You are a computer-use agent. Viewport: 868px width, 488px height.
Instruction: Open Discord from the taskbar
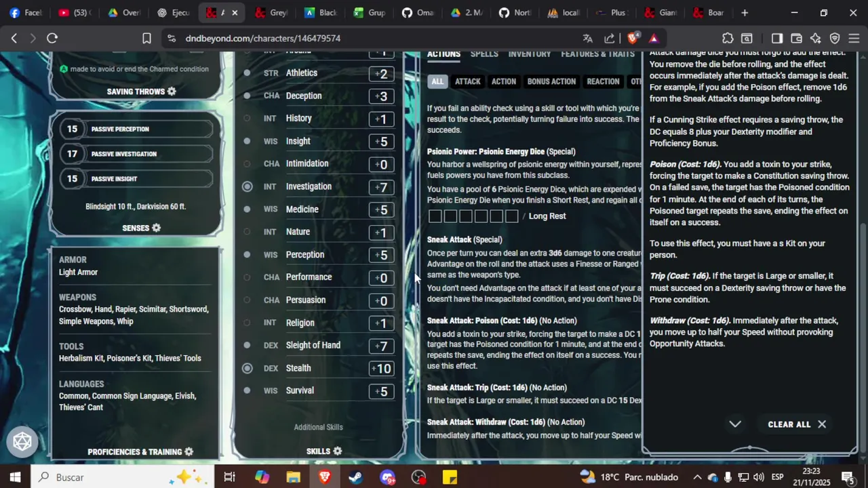387,477
